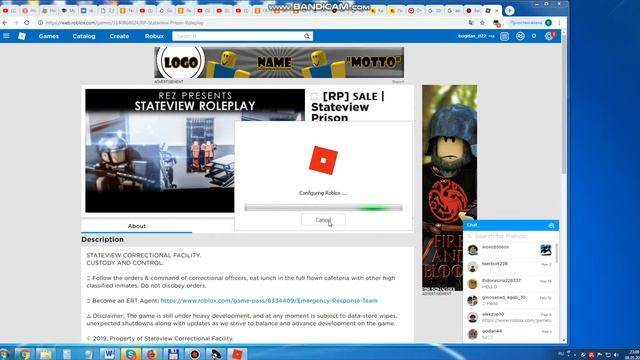Bookmark this page with star icon
Image resolution: width=640 pixels, height=360 pixels.
[482, 23]
